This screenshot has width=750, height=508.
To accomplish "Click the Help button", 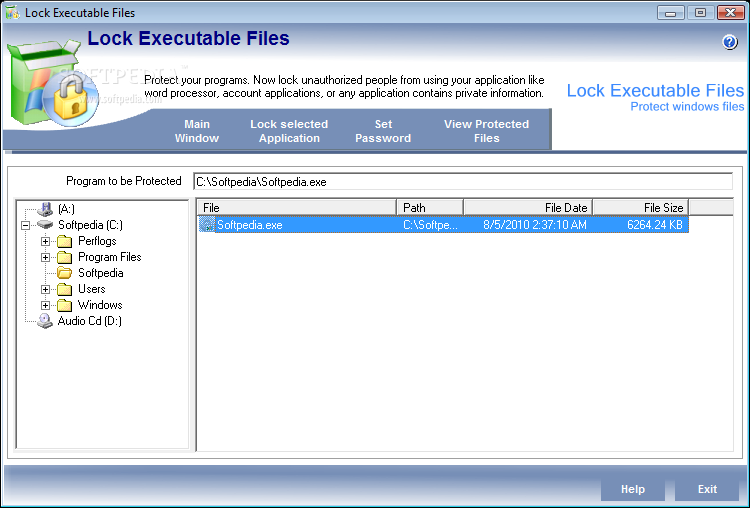I will (633, 489).
